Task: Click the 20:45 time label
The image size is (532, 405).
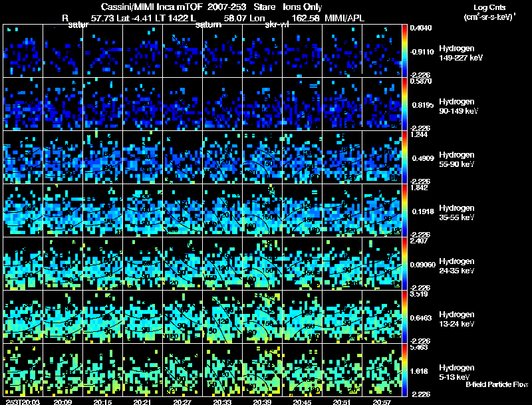Action: 302,402
